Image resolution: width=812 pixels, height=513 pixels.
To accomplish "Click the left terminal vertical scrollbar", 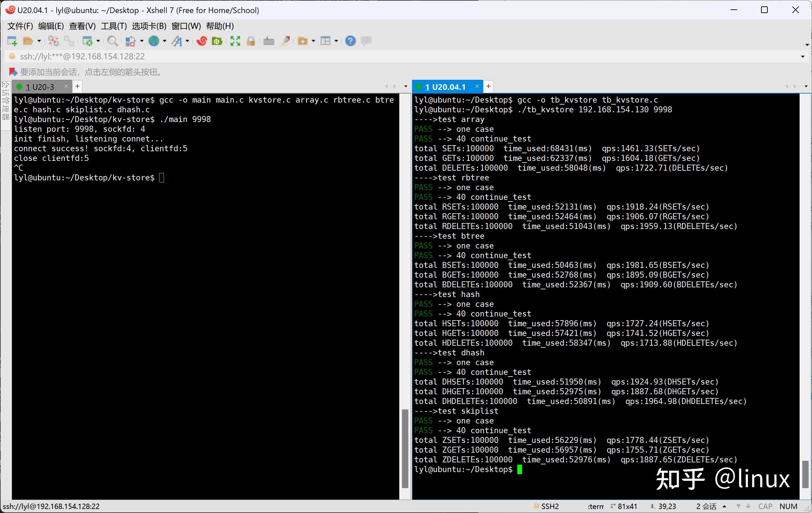I will (x=405, y=448).
